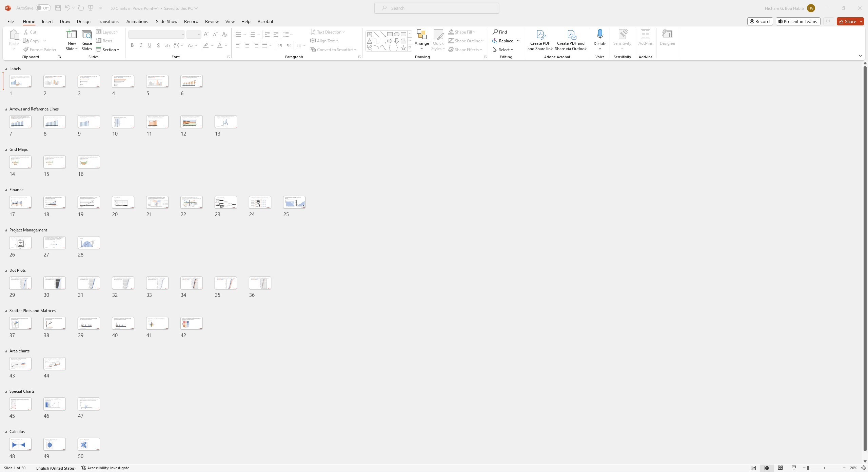
Task: Open the Transitions tab
Action: (108, 21)
